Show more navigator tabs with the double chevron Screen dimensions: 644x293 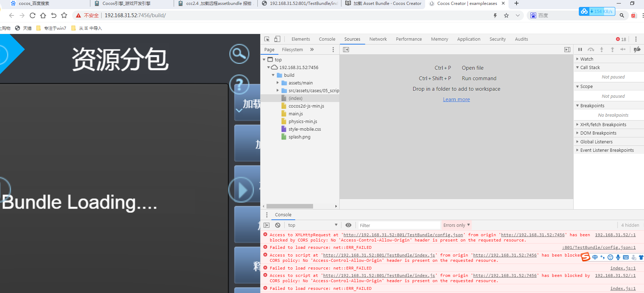coord(312,50)
